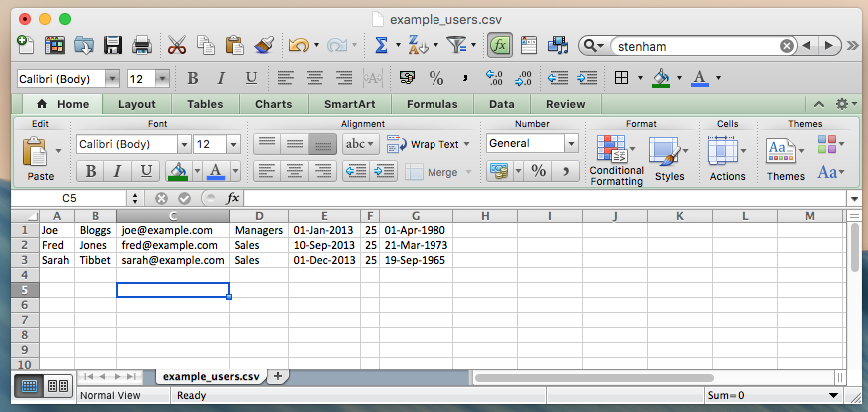Select the example_users.csv sheet tab
This screenshot has height=412, width=868.
pos(210,376)
